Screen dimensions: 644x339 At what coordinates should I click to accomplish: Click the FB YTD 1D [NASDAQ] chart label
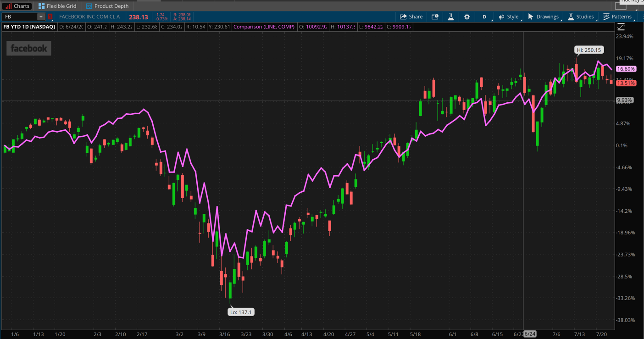tap(29, 27)
